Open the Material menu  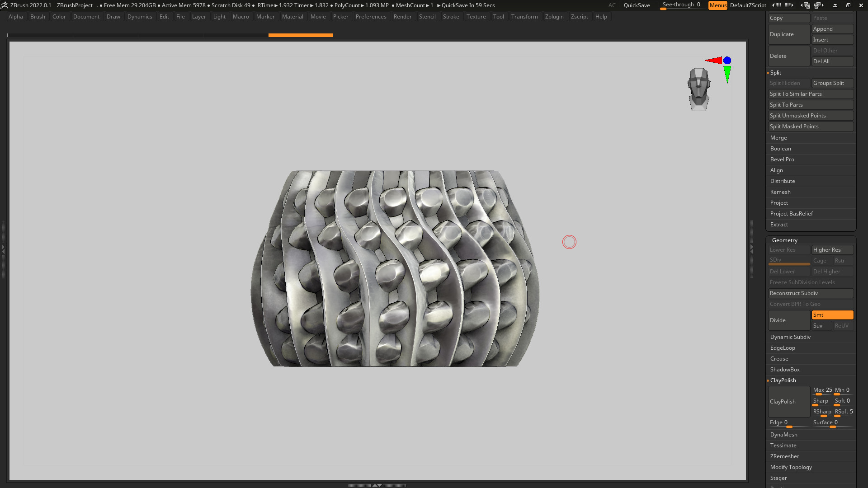pos(292,17)
